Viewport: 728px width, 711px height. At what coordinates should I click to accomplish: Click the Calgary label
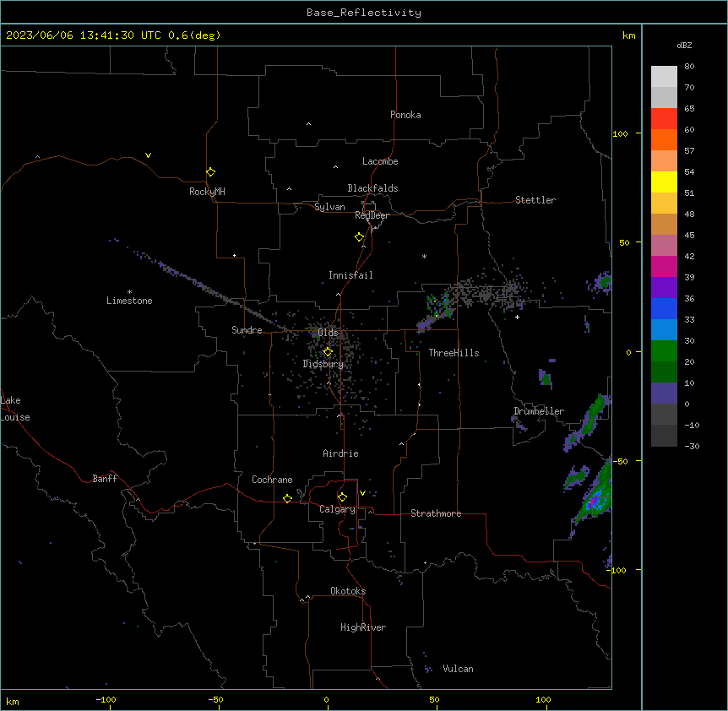tap(337, 509)
